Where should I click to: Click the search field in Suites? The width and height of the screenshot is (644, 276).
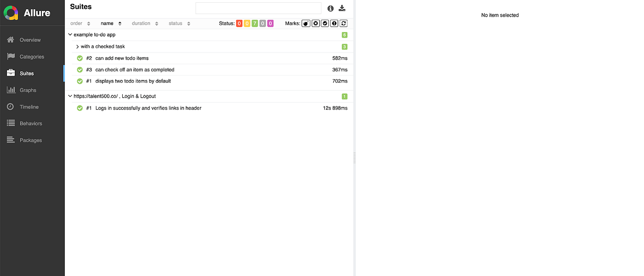pyautogui.click(x=258, y=8)
